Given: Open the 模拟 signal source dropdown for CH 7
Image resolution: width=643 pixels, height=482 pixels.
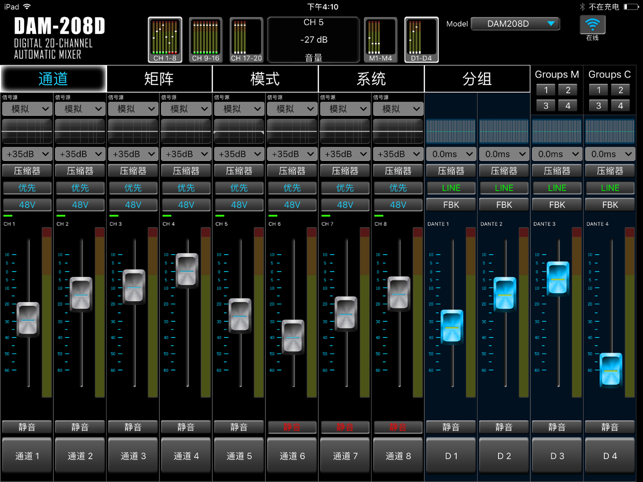Looking at the screenshot, I should [344, 109].
